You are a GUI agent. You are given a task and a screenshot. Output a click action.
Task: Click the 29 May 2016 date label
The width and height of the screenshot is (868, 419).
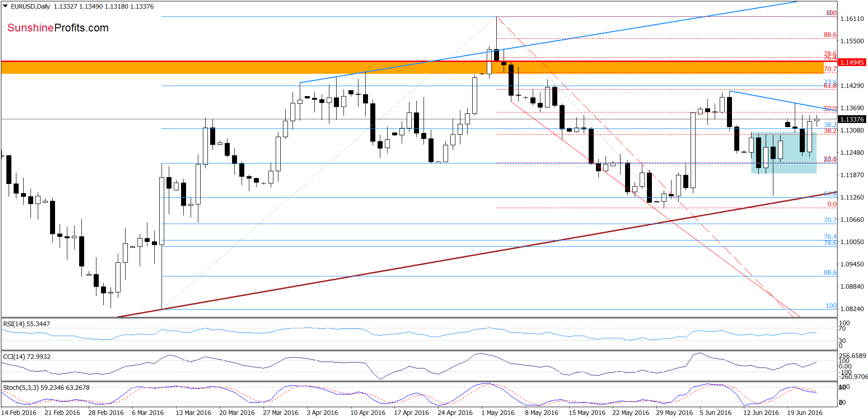674,413
